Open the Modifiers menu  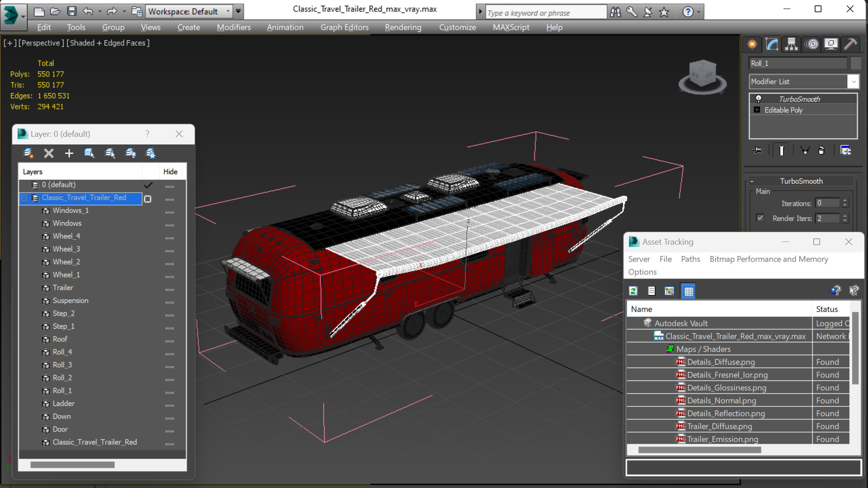tap(234, 28)
